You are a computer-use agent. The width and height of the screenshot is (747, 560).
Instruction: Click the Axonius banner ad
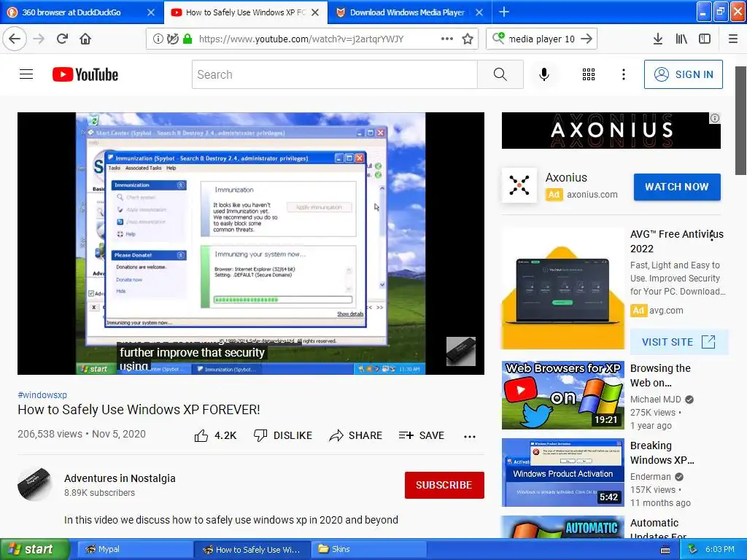[611, 131]
